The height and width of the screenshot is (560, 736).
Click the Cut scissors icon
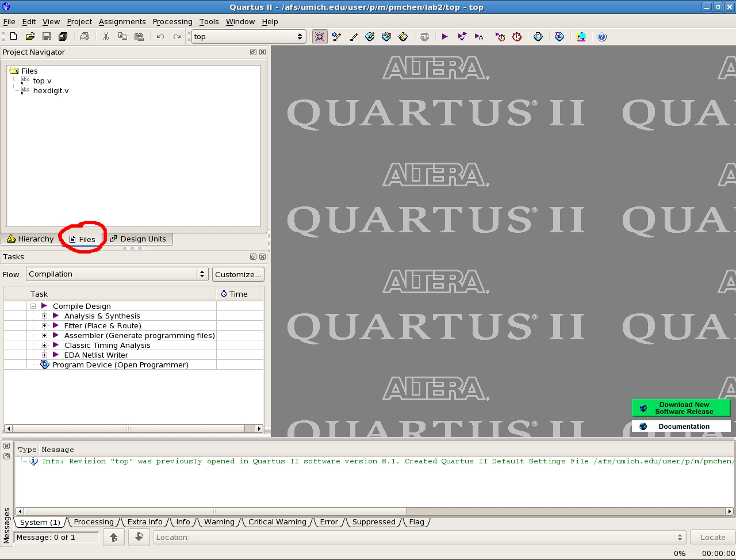click(106, 37)
